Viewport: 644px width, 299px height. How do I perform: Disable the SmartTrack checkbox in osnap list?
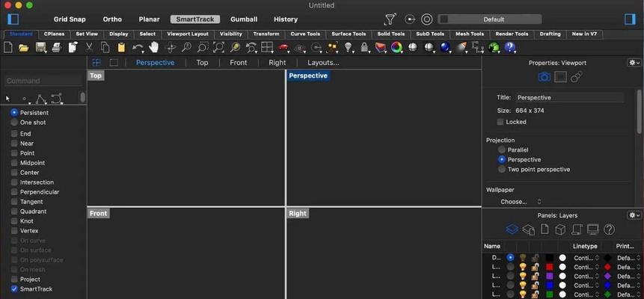(14, 289)
